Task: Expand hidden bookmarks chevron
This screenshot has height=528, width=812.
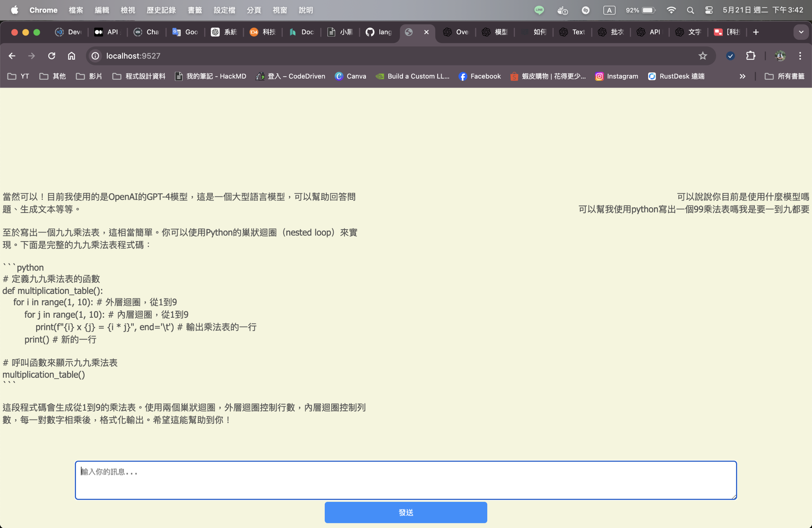Action: point(742,76)
